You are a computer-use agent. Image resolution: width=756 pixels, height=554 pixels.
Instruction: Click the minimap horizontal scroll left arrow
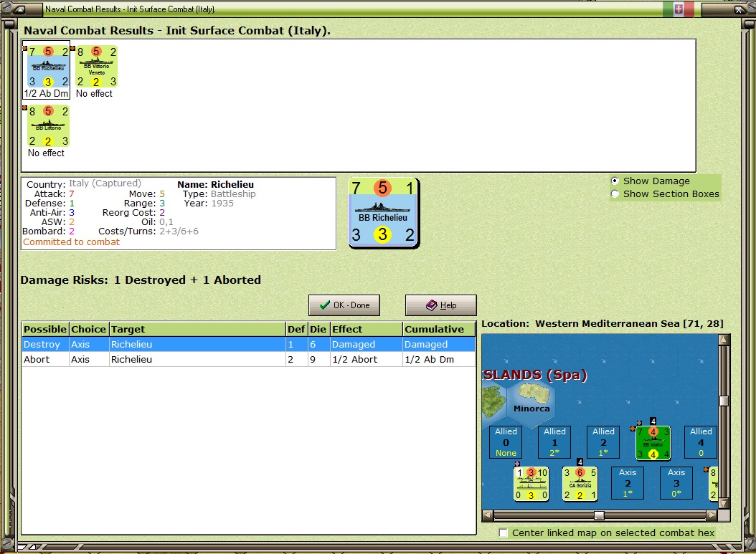(x=488, y=515)
